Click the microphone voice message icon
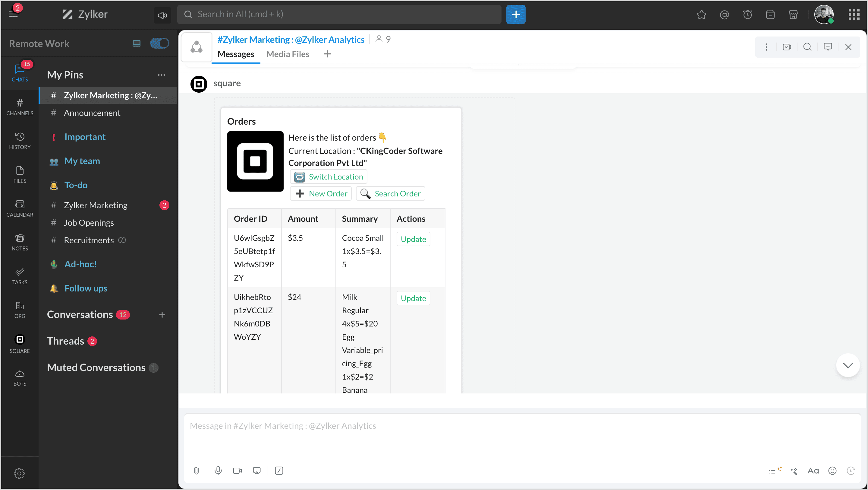This screenshot has height=490, width=868. [x=218, y=470]
